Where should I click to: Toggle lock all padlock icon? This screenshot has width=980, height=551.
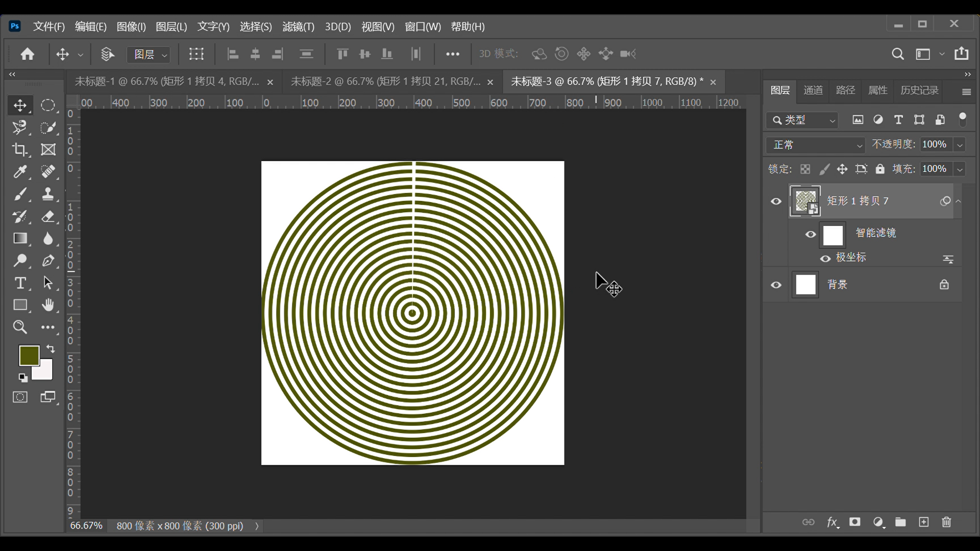(880, 169)
